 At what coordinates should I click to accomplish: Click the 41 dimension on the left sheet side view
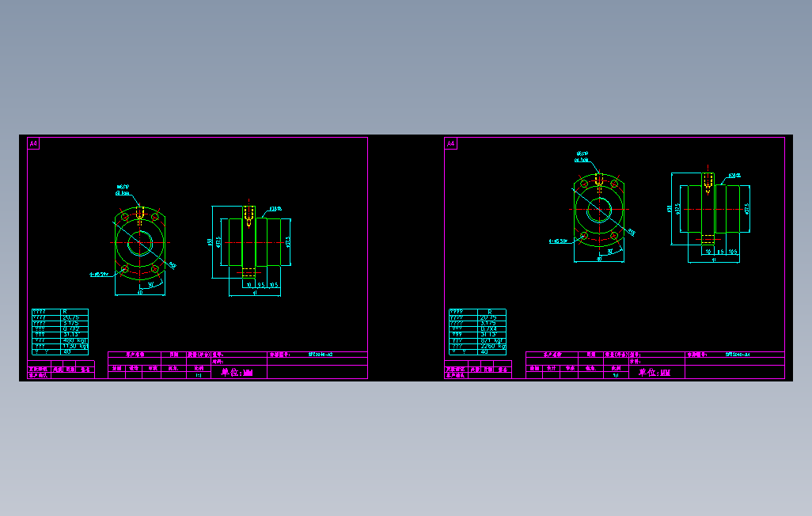(255, 293)
